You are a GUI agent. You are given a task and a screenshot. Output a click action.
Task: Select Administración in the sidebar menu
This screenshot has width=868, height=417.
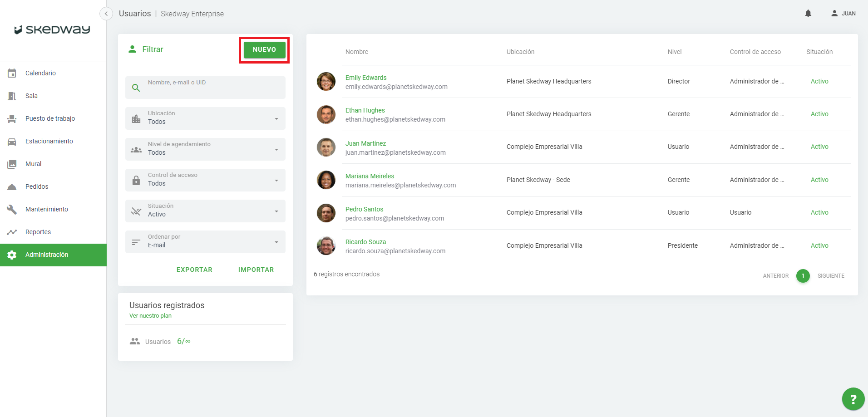click(47, 255)
